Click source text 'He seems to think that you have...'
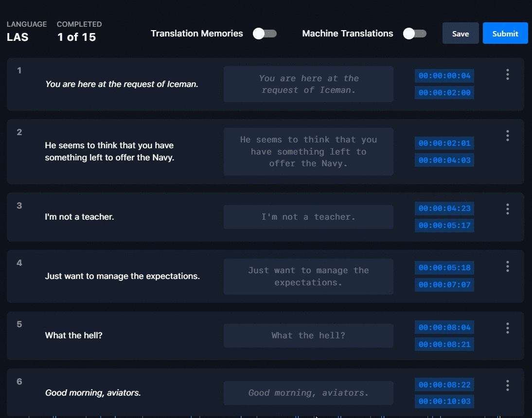 tap(109, 152)
